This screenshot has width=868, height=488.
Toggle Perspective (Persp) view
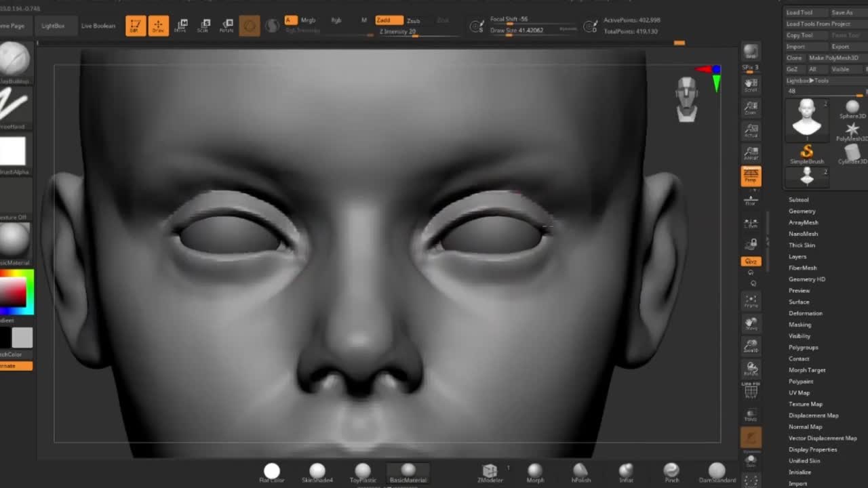click(x=751, y=176)
